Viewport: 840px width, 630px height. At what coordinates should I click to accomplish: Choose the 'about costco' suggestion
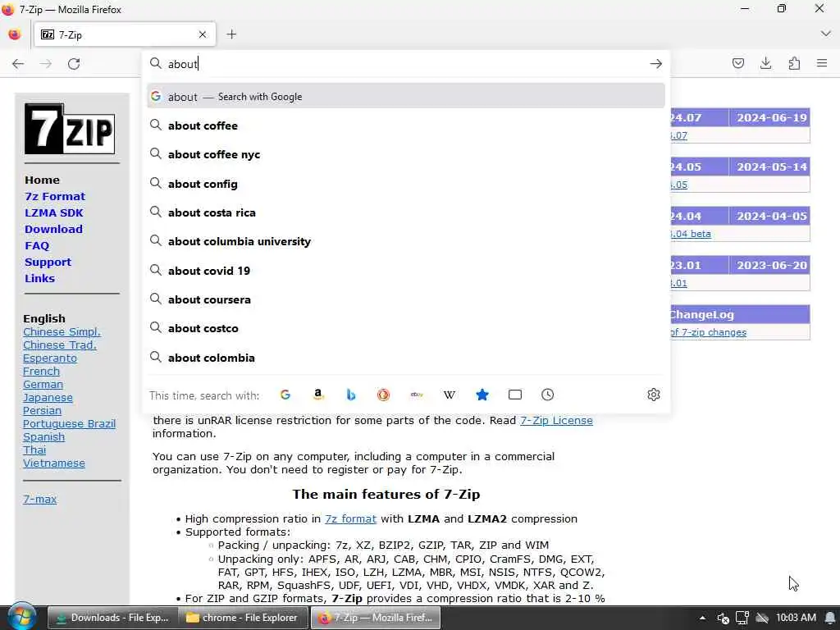pyautogui.click(x=406, y=328)
